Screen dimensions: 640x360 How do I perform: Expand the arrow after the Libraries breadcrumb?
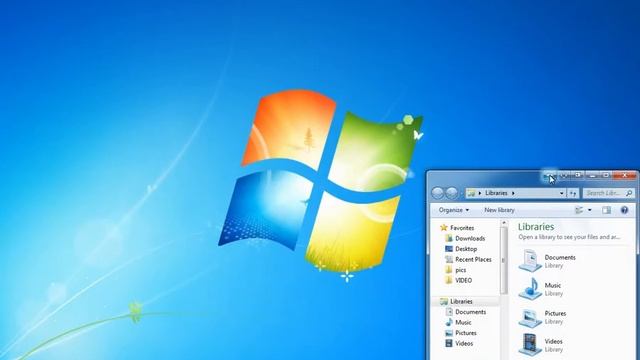point(513,193)
